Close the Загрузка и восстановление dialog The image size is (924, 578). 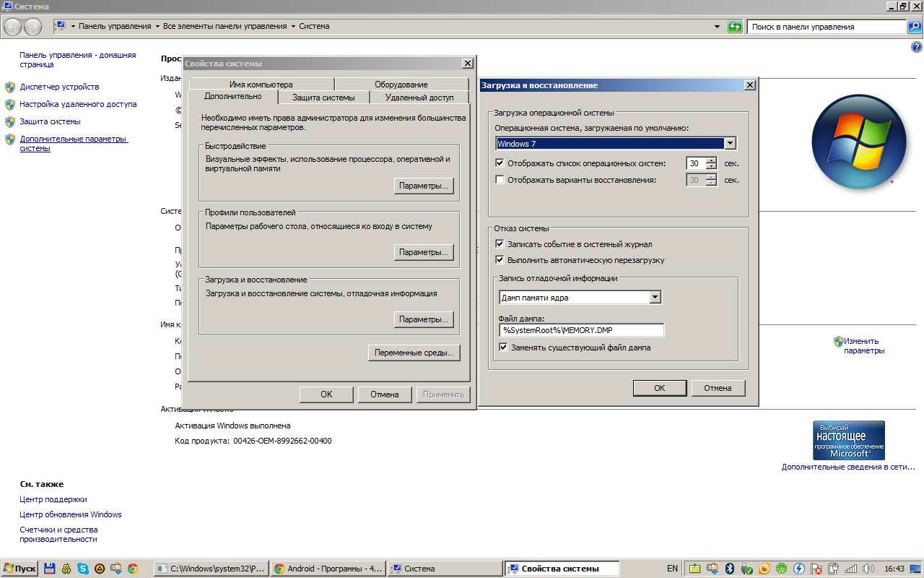tap(750, 85)
